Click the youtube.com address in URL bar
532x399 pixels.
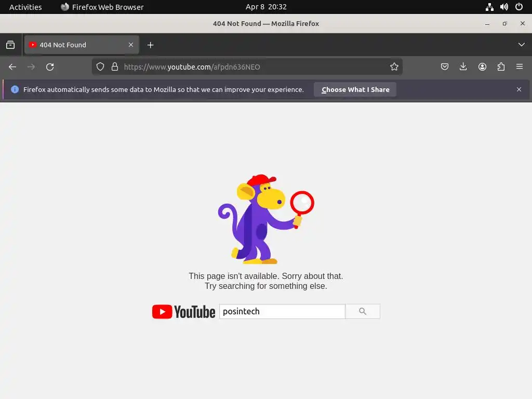click(x=192, y=67)
